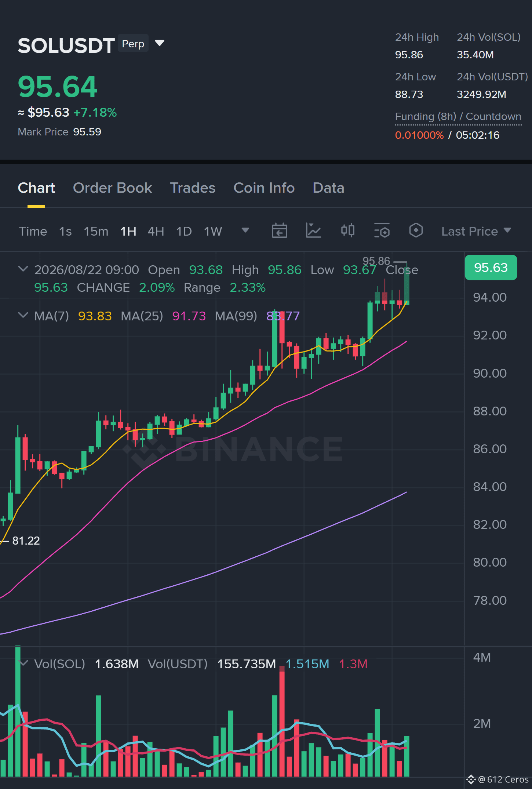Open the calendar go-to-date icon

pyautogui.click(x=279, y=230)
